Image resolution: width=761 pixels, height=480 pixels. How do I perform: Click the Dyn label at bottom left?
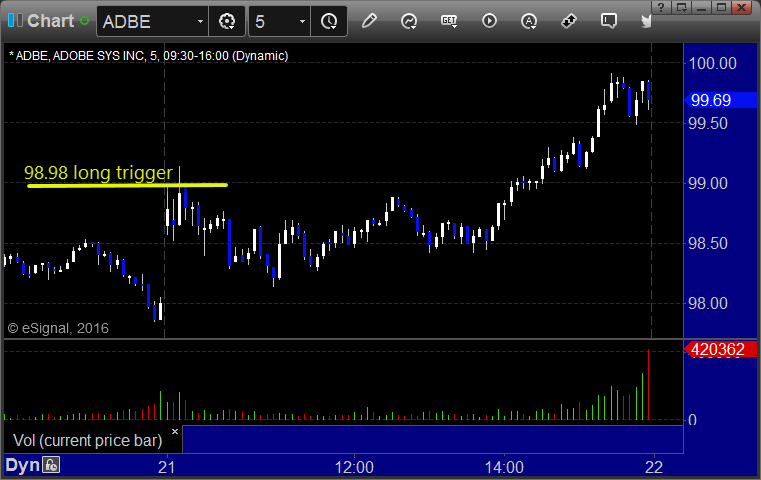point(22,465)
